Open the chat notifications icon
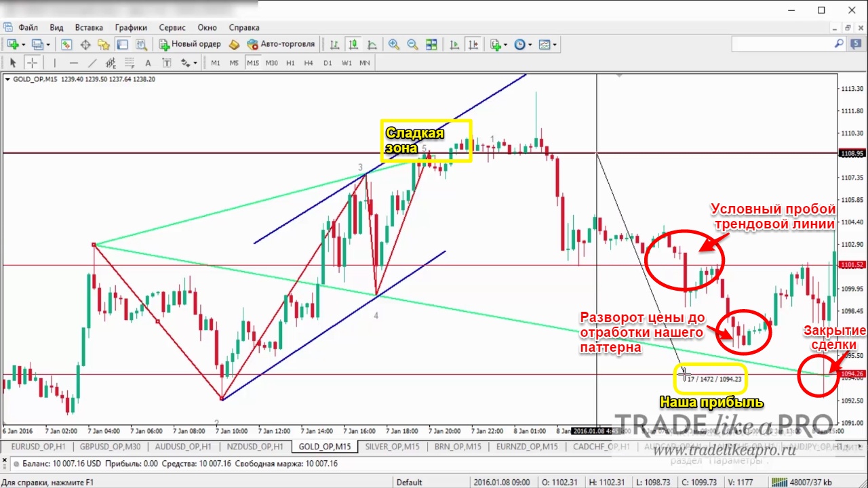Viewport: 868px width, 488px height. click(855, 44)
